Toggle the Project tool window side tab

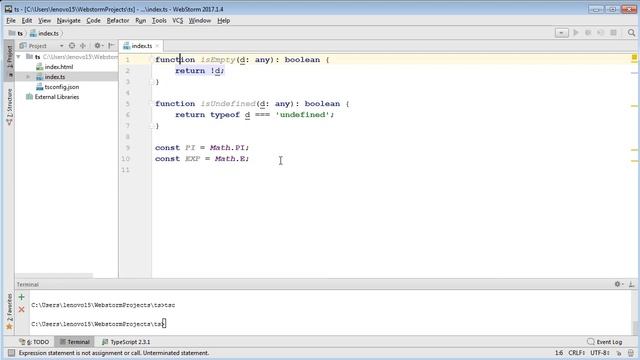pos(9,60)
